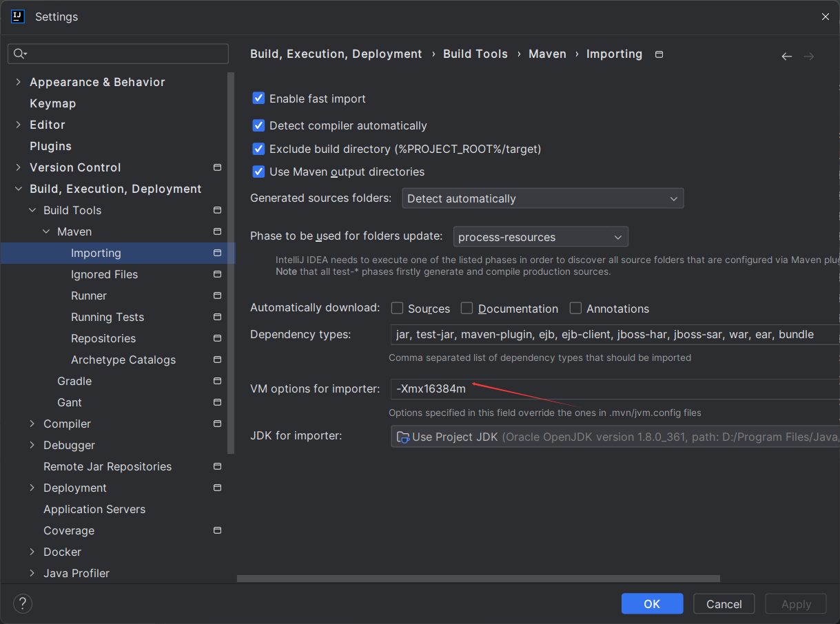Toggle Enable fast import checkbox
This screenshot has width=840, height=624.
click(258, 98)
